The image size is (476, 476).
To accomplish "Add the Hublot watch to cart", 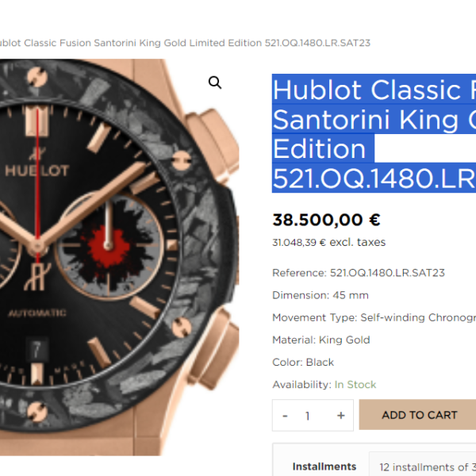I will tap(419, 415).
